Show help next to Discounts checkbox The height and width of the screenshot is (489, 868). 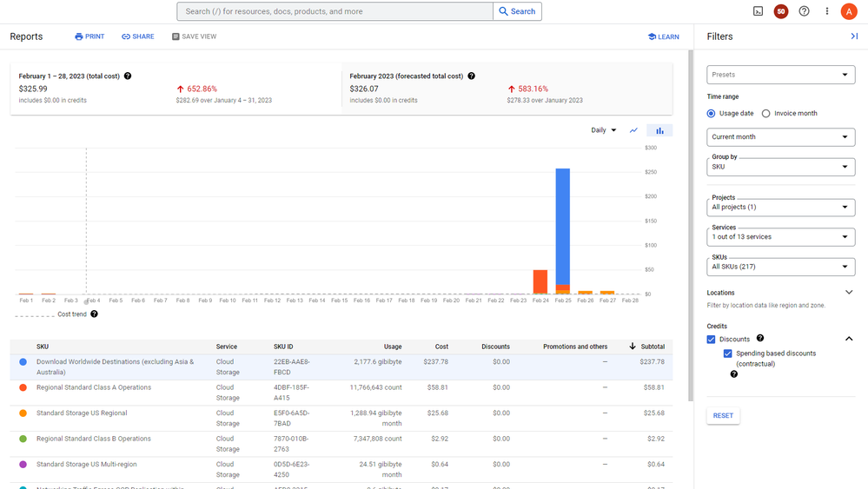760,338
